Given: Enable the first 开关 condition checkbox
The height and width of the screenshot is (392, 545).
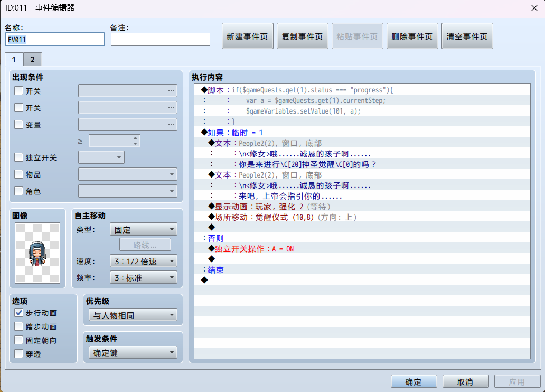Looking at the screenshot, I should point(19,91).
